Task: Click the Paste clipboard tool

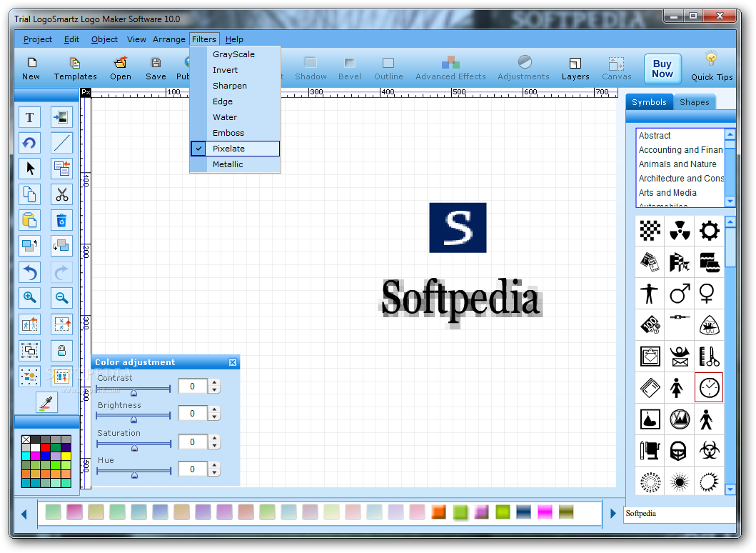Action: pos(29,221)
